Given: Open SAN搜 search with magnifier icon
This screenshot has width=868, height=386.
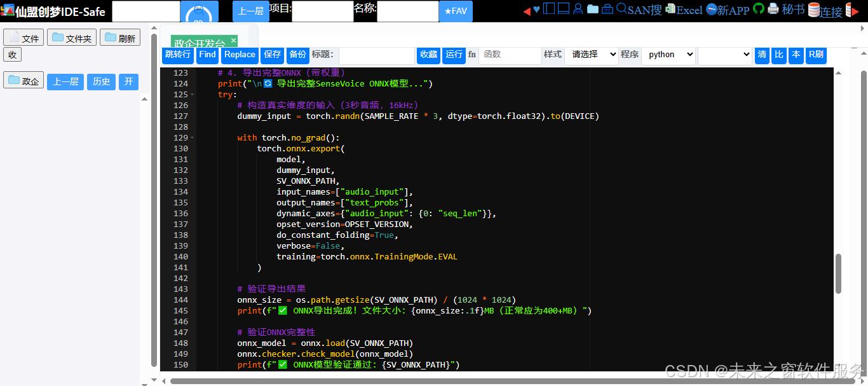Looking at the screenshot, I should pos(639,10).
